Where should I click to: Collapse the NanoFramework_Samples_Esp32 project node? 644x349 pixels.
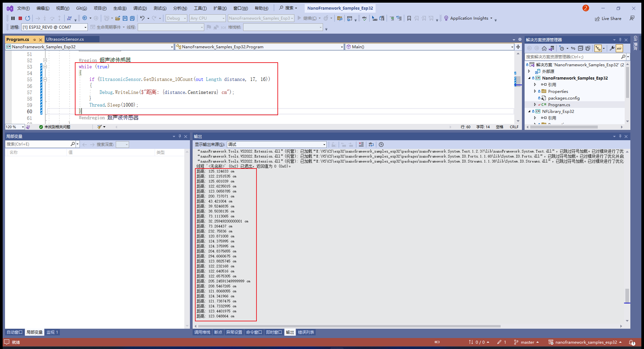(x=530, y=78)
